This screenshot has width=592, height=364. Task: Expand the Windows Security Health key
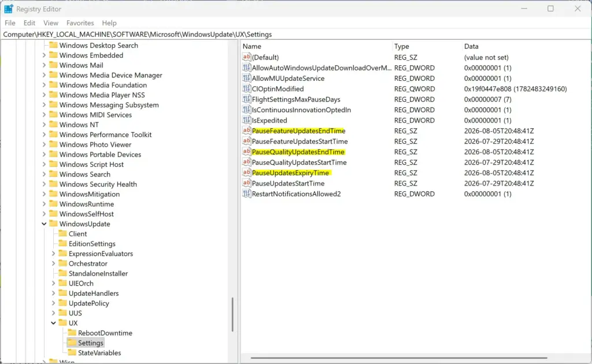pos(44,184)
